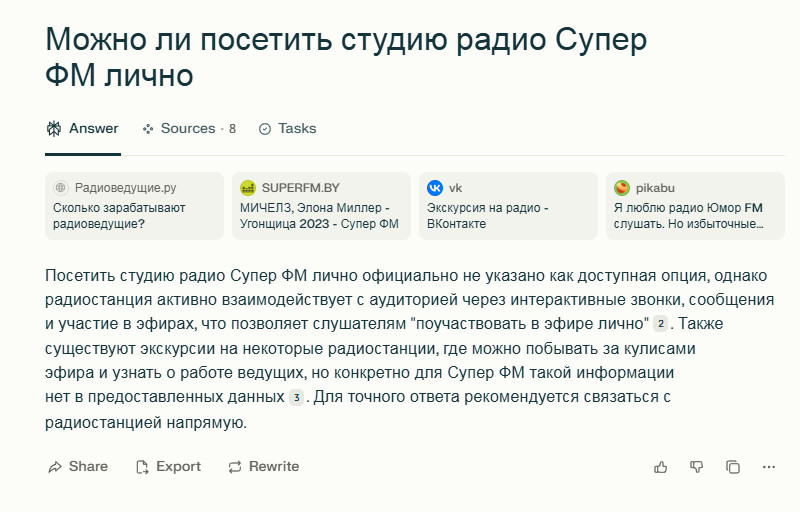Open the Юмор FM pikabu source card
The height and width of the screenshot is (512, 800).
pos(695,206)
